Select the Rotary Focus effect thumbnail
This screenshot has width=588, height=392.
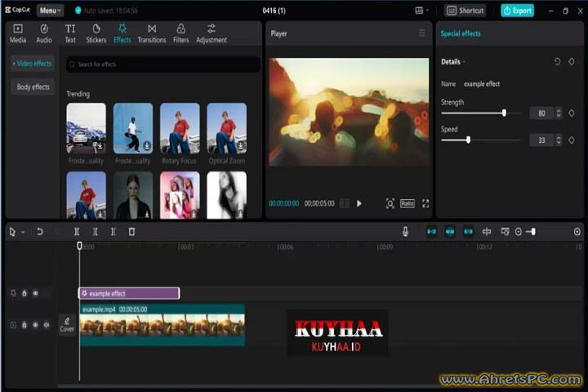[180, 128]
